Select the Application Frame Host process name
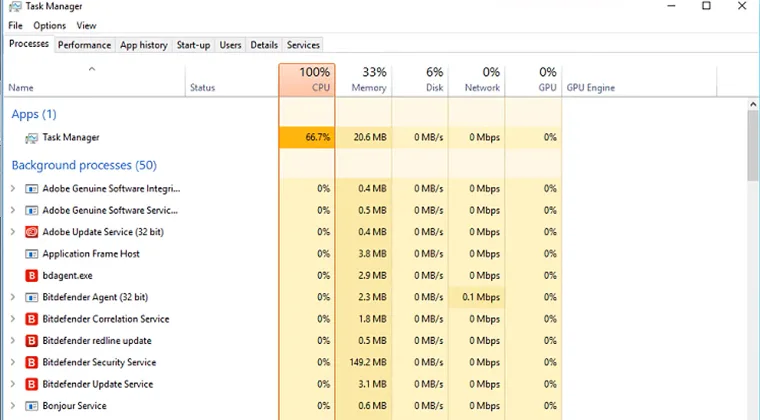This screenshot has width=760, height=420. [91, 254]
